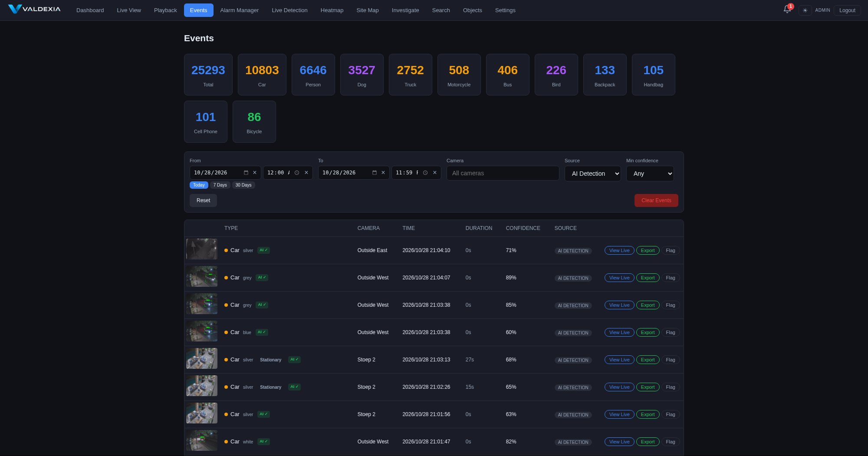
Task: Open thumbnail of 21:04:07 grey car event
Action: click(202, 276)
